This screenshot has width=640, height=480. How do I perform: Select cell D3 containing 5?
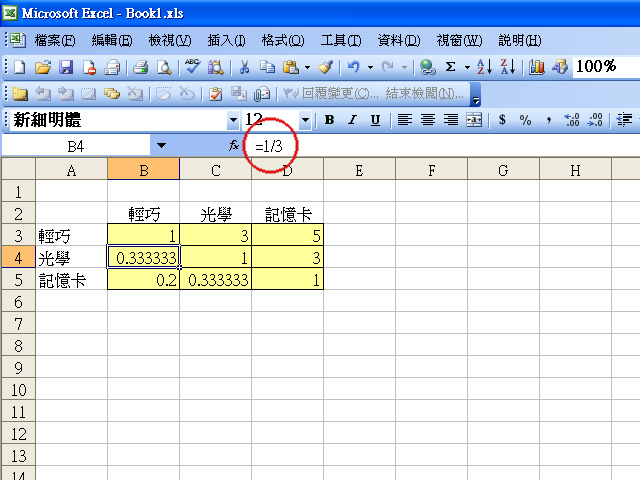pos(287,236)
